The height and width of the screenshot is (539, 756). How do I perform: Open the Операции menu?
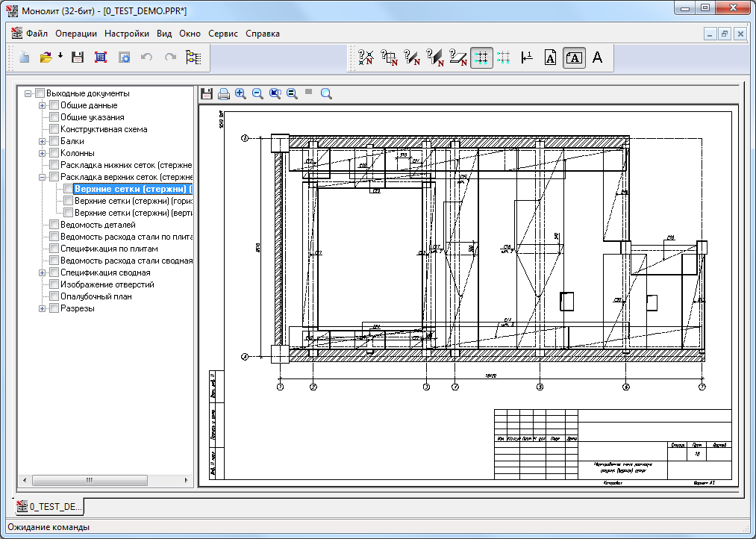[76, 34]
